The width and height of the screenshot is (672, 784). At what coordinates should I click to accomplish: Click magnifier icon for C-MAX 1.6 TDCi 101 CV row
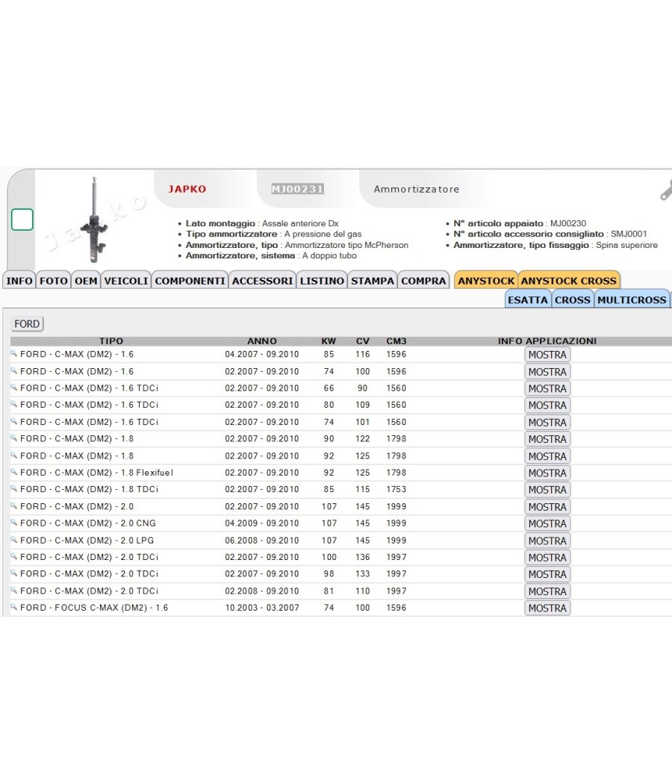tap(14, 422)
